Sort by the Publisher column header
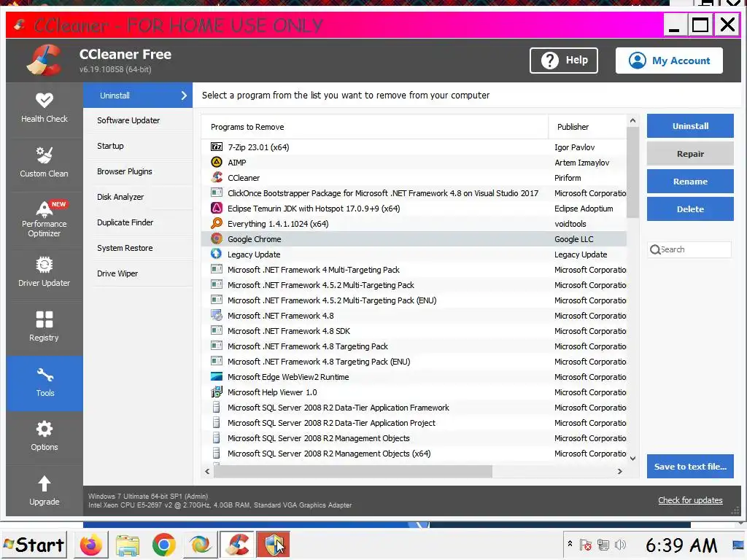 click(x=588, y=127)
